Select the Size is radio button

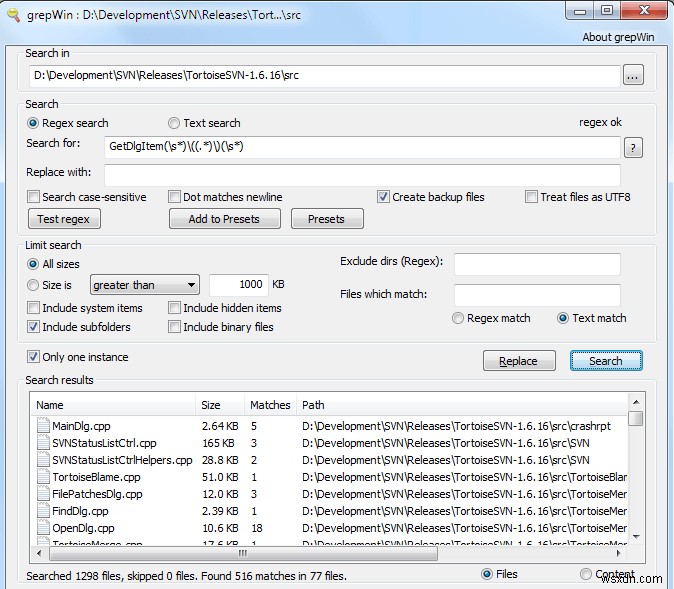[33, 285]
